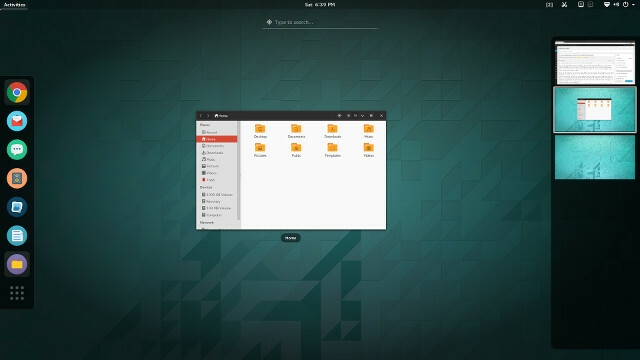Select the Documents folder in main pane

[x=296, y=131]
